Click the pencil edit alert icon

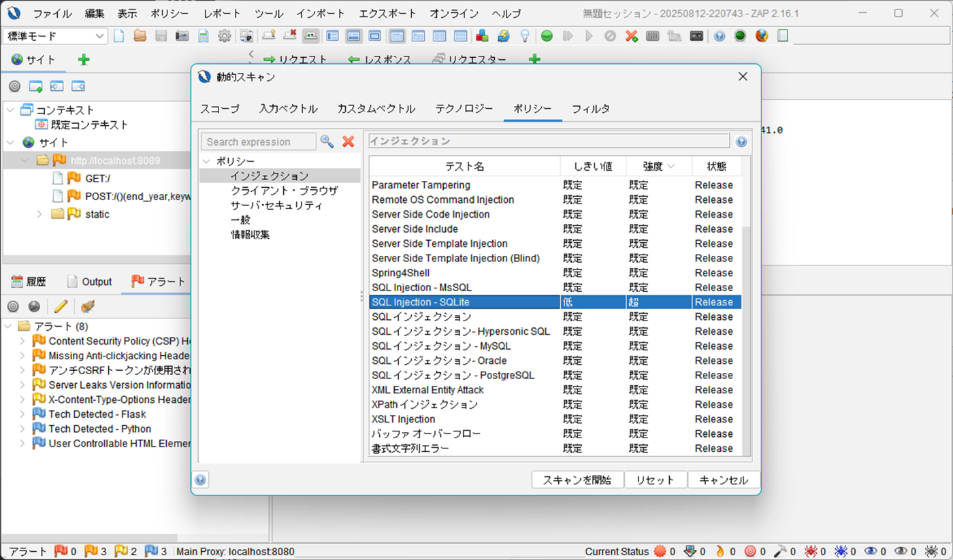[x=61, y=306]
